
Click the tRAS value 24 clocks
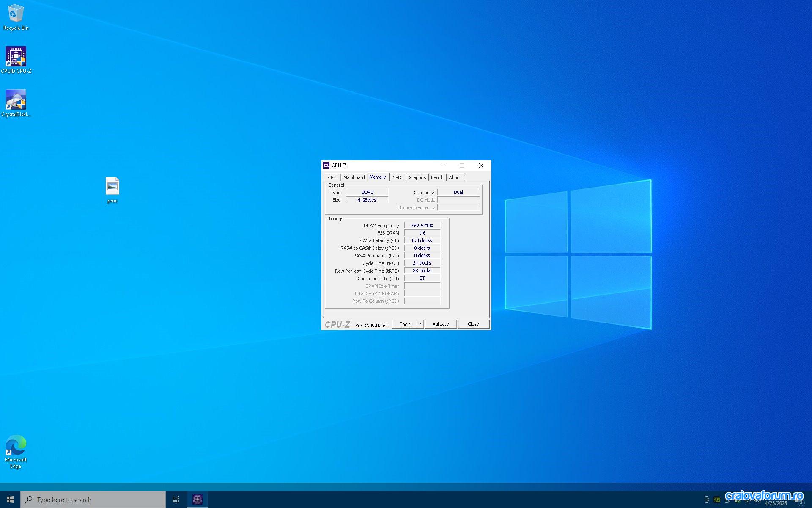(x=422, y=263)
